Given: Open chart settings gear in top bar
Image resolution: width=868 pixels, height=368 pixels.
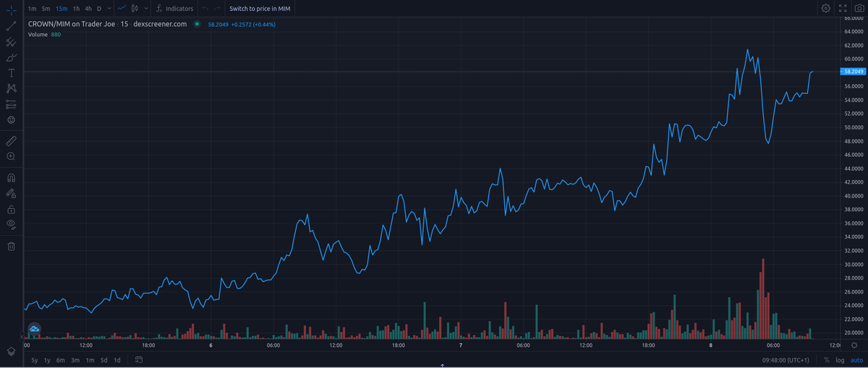Looking at the screenshot, I should coord(826,9).
